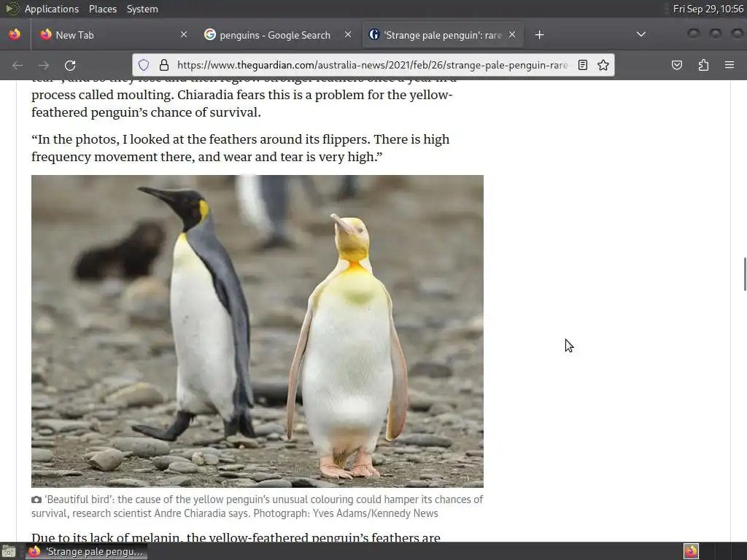Open tracking protection shield icon
This screenshot has height=560, width=747.
point(144,65)
